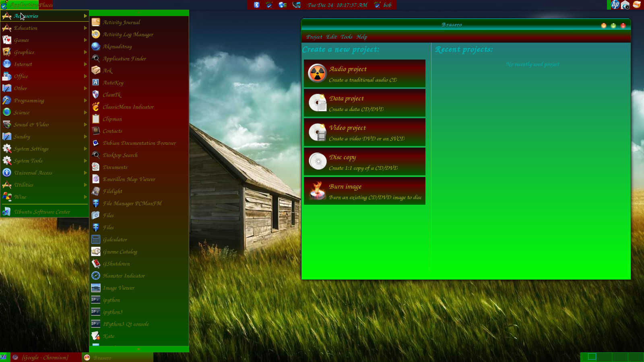Open Desktop Search tool
Viewport: 644px width, 362px height.
(x=139, y=155)
